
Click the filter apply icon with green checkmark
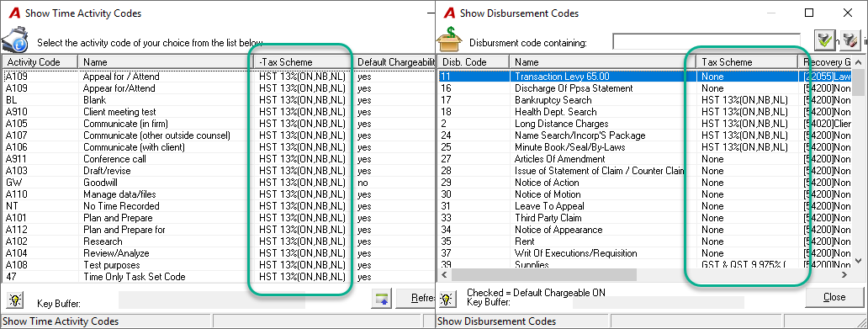click(824, 40)
